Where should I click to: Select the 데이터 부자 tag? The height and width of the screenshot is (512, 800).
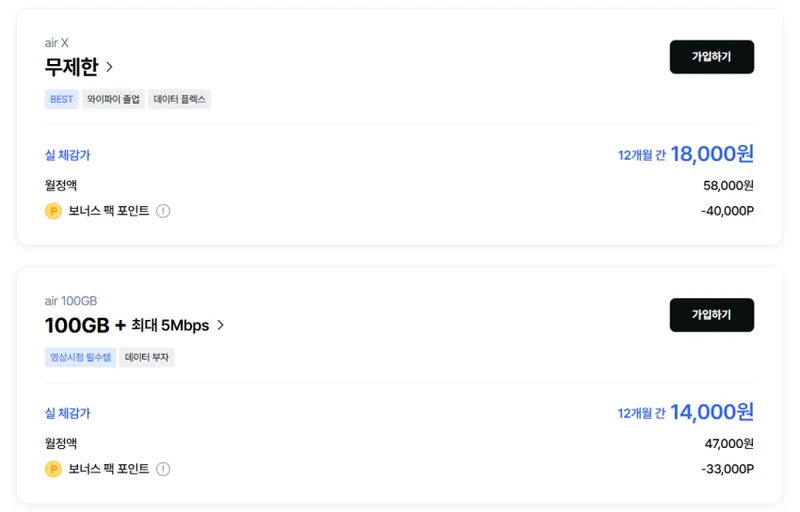147,357
